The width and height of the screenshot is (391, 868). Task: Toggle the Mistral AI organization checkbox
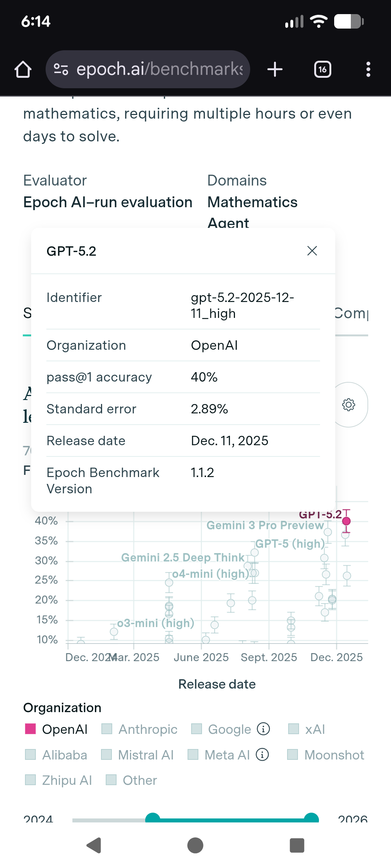click(x=106, y=755)
